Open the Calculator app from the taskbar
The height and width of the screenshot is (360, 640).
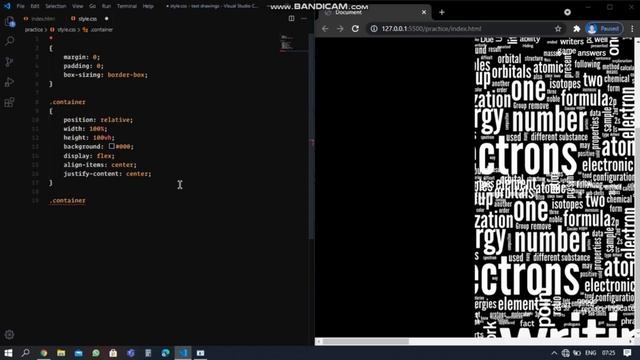pyautogui.click(x=148, y=353)
